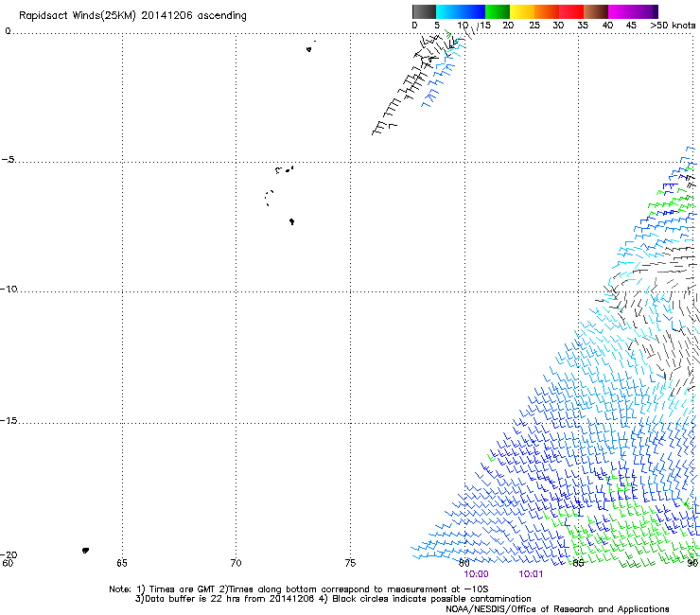
Task: Click the island near 72E south of -5 latitude
Action: coord(291,221)
